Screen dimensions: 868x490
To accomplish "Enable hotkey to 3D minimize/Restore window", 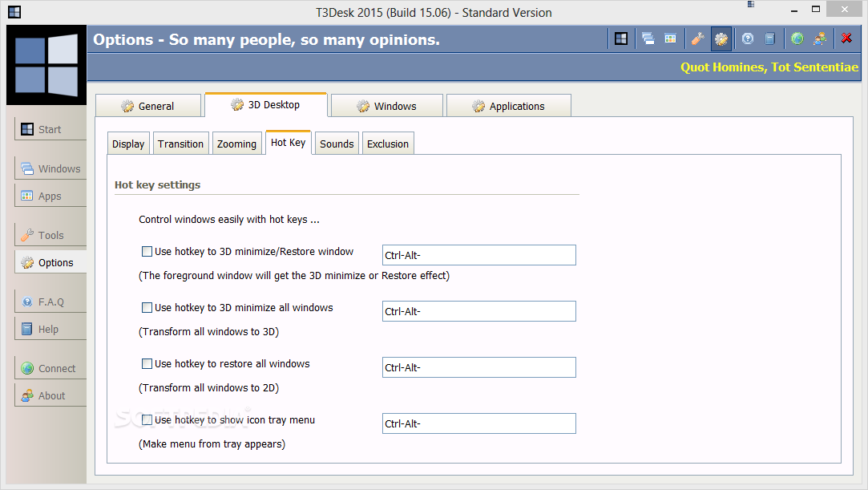I will click(147, 251).
